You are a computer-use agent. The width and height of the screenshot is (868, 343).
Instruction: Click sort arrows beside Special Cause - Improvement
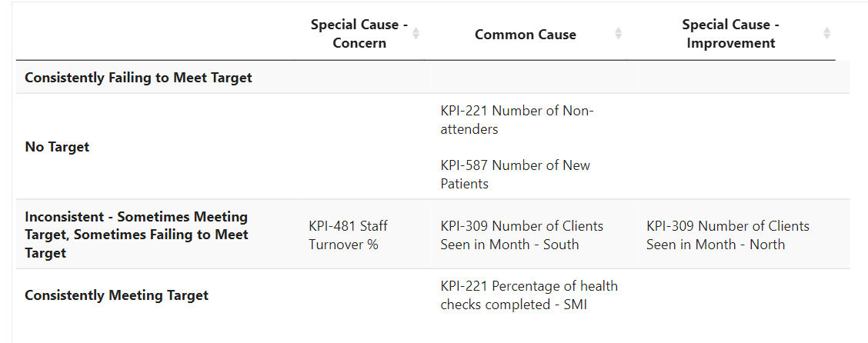(x=827, y=34)
